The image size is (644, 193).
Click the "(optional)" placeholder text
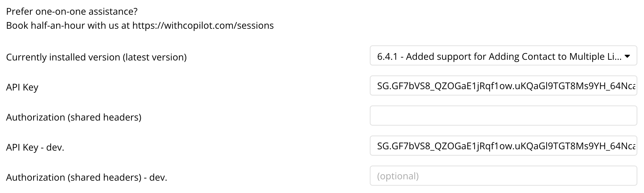(398, 176)
